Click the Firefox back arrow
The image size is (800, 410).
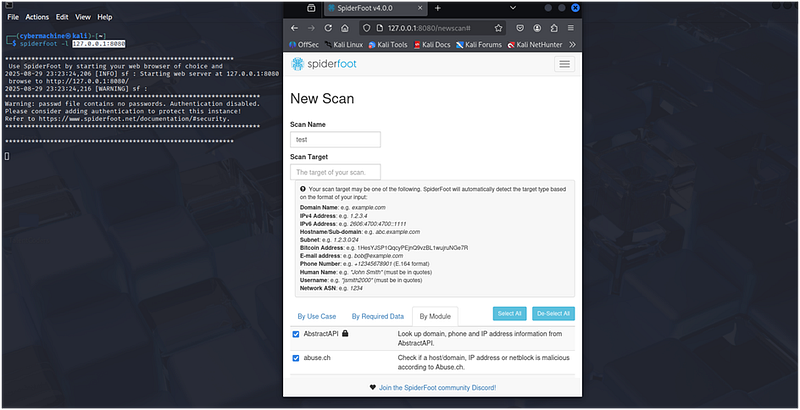coord(294,28)
